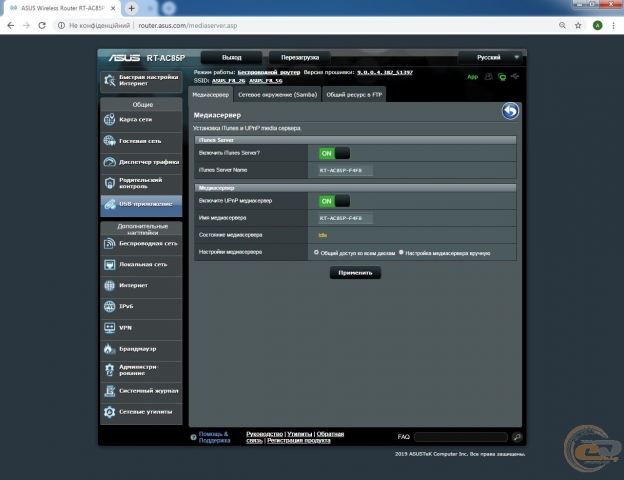Click the blue back arrow icon
The width and height of the screenshot is (624, 480).
[x=510, y=112]
